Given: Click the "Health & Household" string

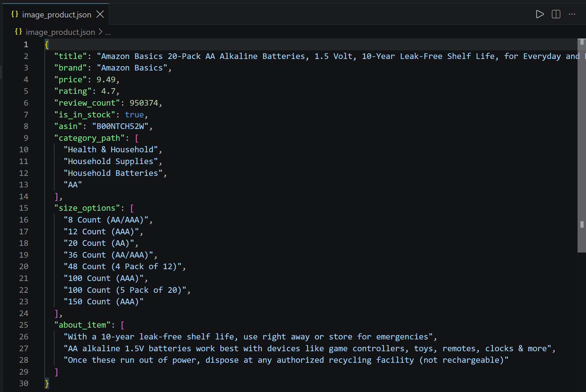Looking at the screenshot, I should (111, 149).
